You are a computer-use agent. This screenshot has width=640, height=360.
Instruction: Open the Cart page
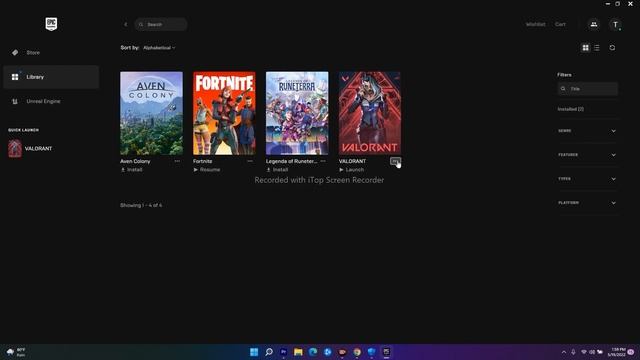click(560, 24)
